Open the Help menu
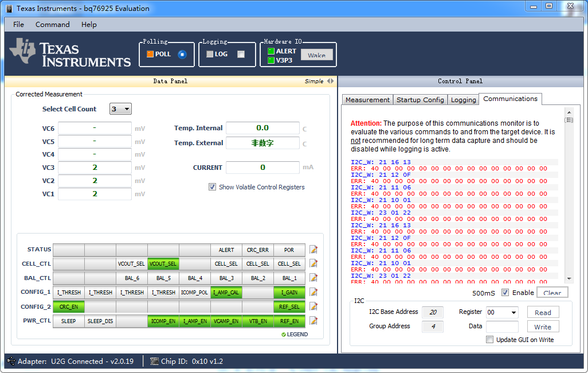The width and height of the screenshot is (588, 373). click(x=89, y=25)
